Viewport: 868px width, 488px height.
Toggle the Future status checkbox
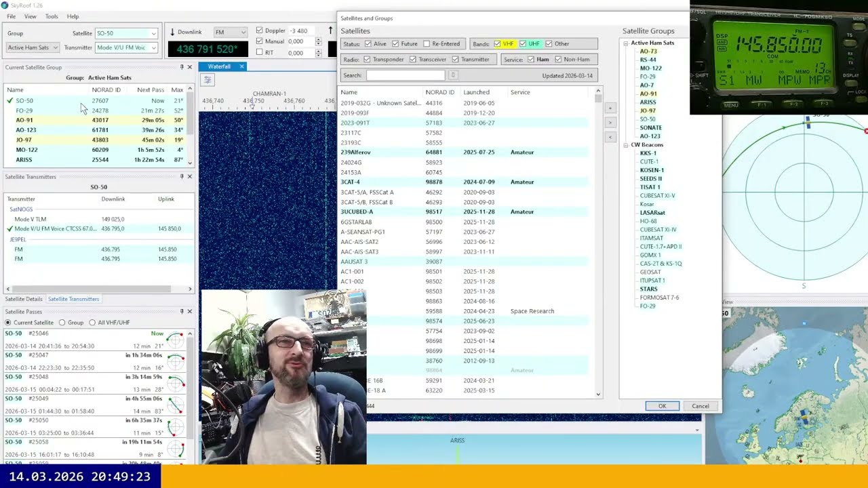click(395, 44)
